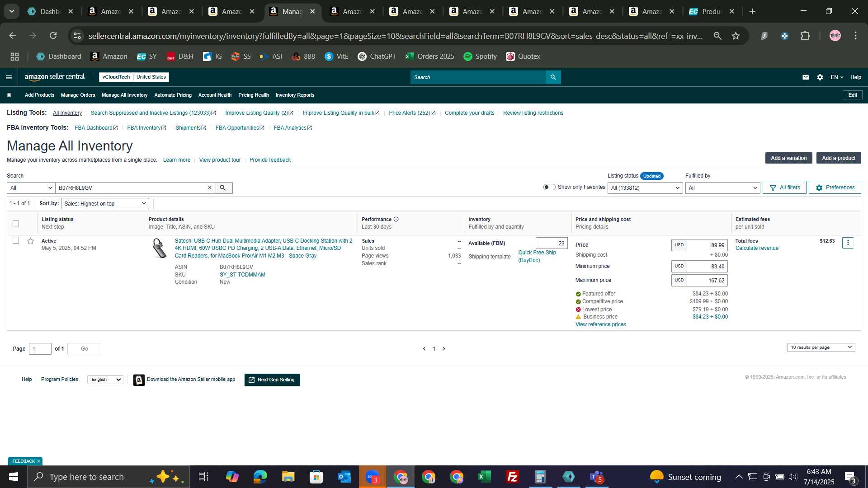The height and width of the screenshot is (488, 868).
Task: Open Excel from the taskbar
Action: pyautogui.click(x=484, y=477)
